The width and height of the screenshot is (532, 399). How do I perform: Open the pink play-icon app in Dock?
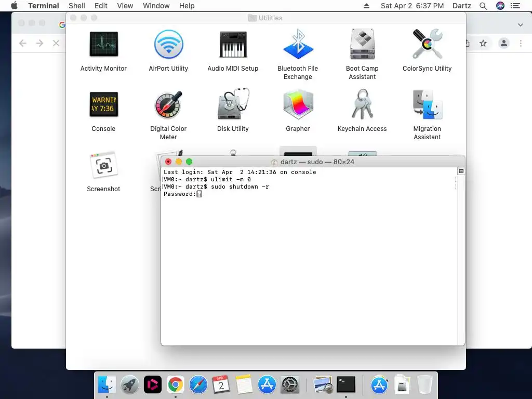152,384
